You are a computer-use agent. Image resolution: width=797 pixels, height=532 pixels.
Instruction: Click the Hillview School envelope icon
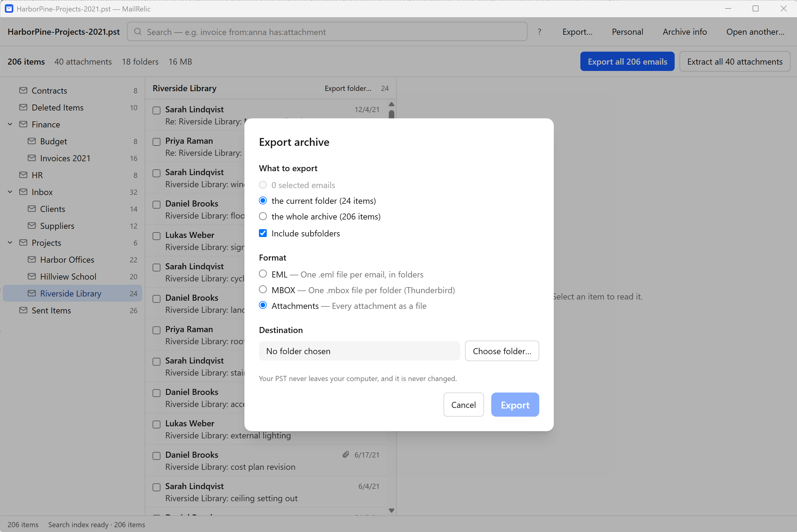[x=31, y=277]
